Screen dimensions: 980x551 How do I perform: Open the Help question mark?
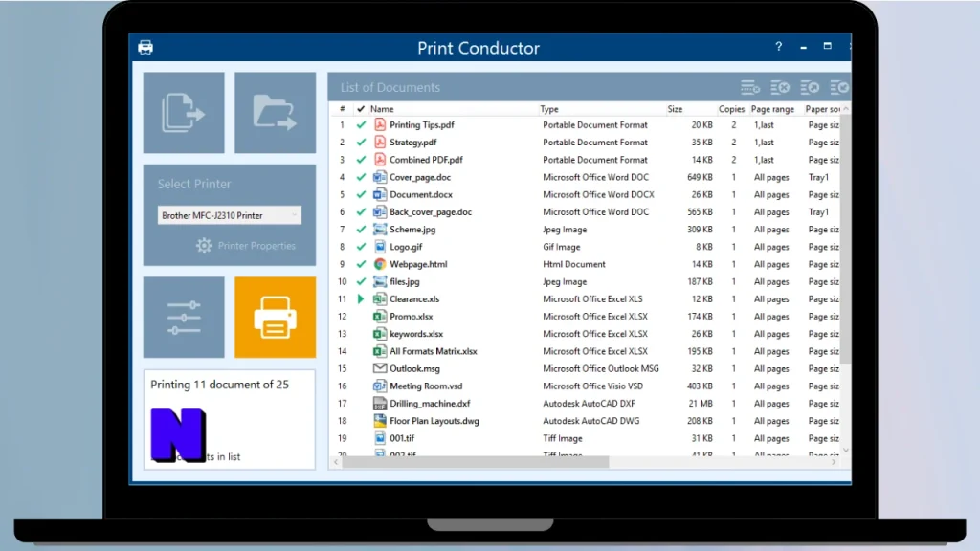[779, 46]
